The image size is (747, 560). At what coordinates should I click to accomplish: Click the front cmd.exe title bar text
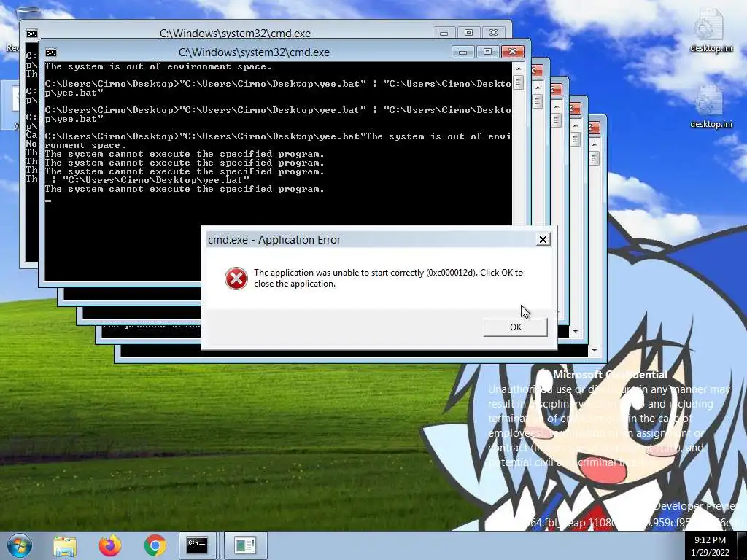click(254, 52)
